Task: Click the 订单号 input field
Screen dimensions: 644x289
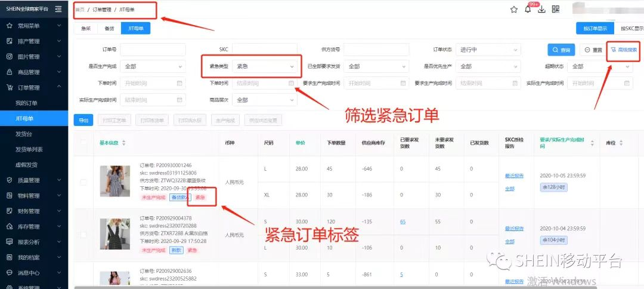Action: click(x=153, y=50)
